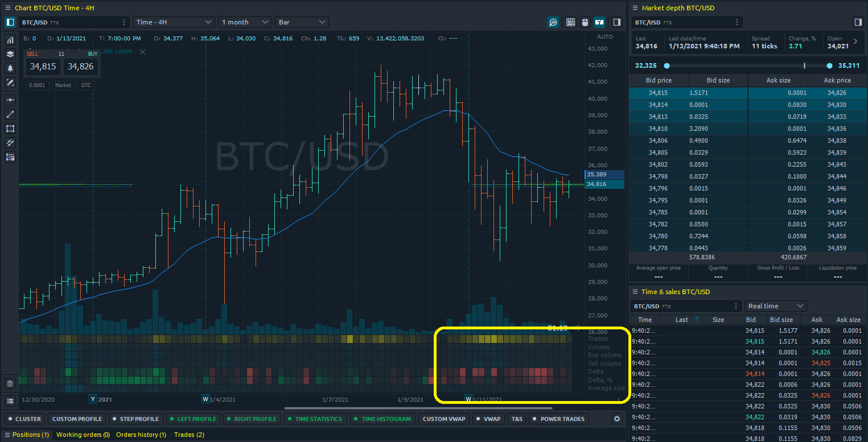Click the alerts bell icon
Viewport: 868px width, 442px height.
coord(10,68)
